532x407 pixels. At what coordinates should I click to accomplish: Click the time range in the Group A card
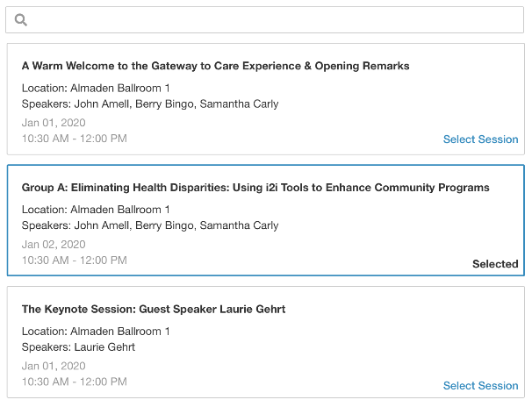tap(75, 261)
